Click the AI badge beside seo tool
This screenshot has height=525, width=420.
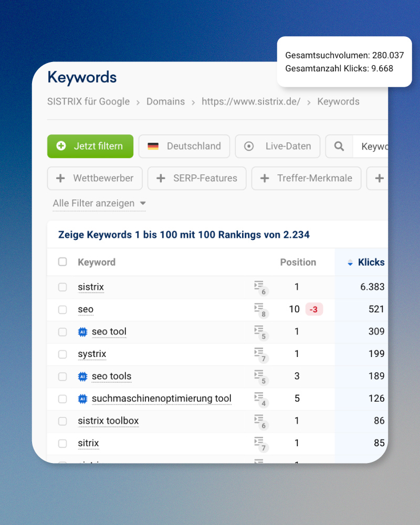point(82,332)
